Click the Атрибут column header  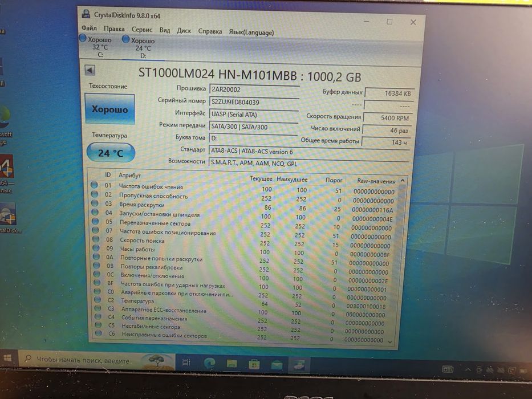point(129,175)
